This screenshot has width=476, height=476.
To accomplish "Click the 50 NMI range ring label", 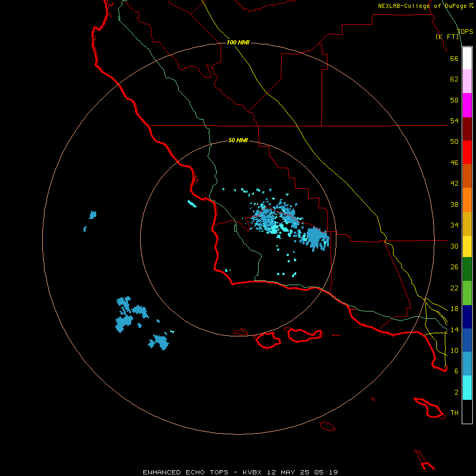I will pyautogui.click(x=238, y=140).
